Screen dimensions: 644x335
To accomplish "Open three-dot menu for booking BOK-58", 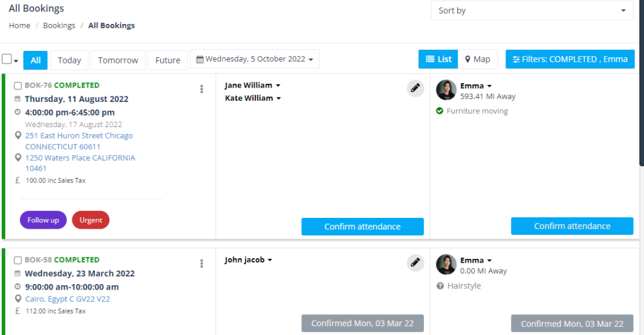I will tap(201, 263).
